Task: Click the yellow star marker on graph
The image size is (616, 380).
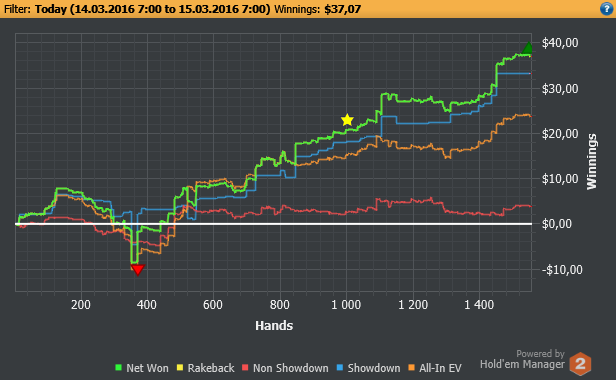Action: [x=347, y=120]
